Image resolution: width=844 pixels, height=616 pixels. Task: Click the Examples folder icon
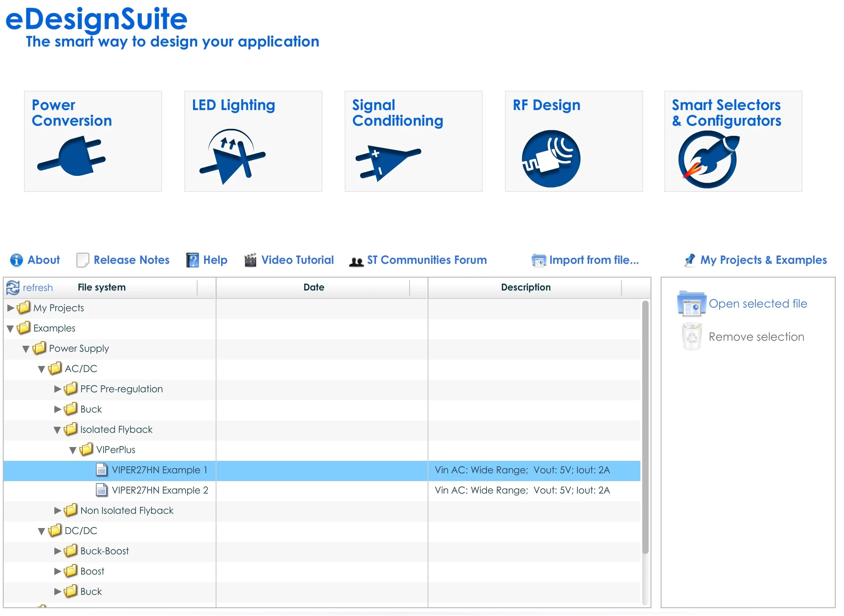click(23, 327)
